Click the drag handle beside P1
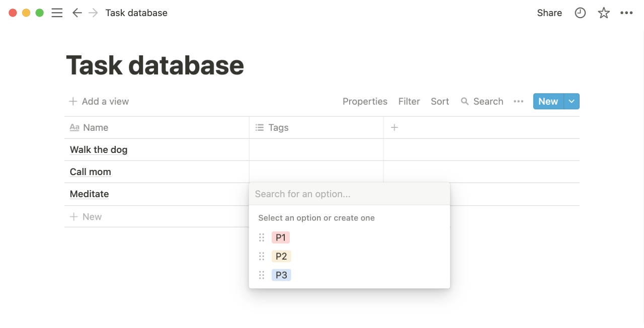Viewport: 644px width, 328px height. [x=262, y=237]
